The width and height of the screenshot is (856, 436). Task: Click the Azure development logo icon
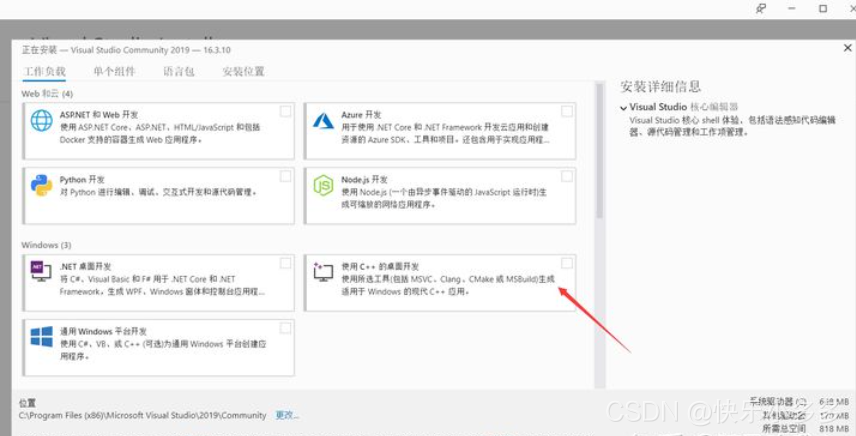323,120
